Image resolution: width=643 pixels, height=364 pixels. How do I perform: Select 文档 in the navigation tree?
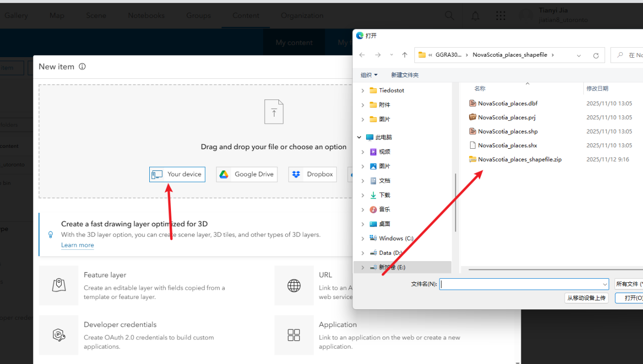pyautogui.click(x=384, y=181)
